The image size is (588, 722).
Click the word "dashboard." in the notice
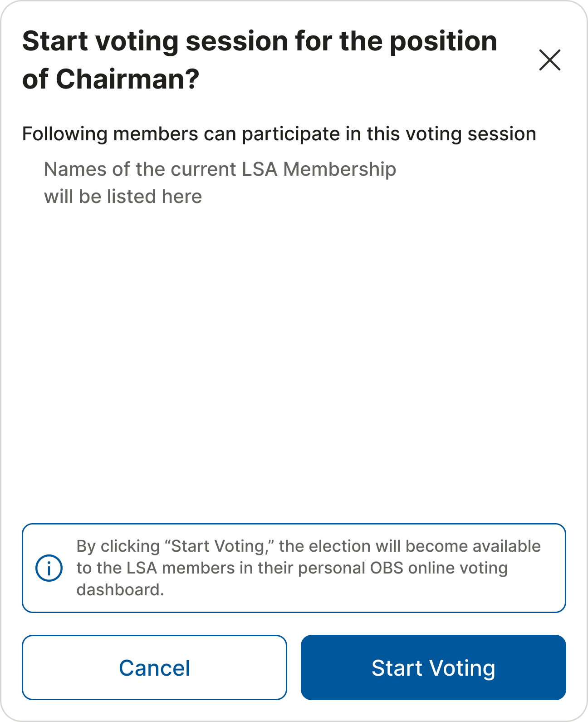pyautogui.click(x=120, y=590)
